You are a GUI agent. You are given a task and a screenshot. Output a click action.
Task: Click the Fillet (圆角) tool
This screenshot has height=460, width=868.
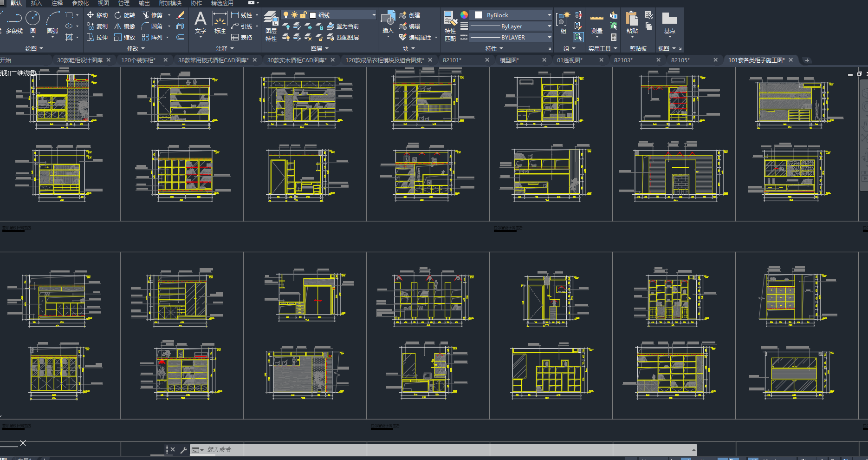[x=152, y=26]
